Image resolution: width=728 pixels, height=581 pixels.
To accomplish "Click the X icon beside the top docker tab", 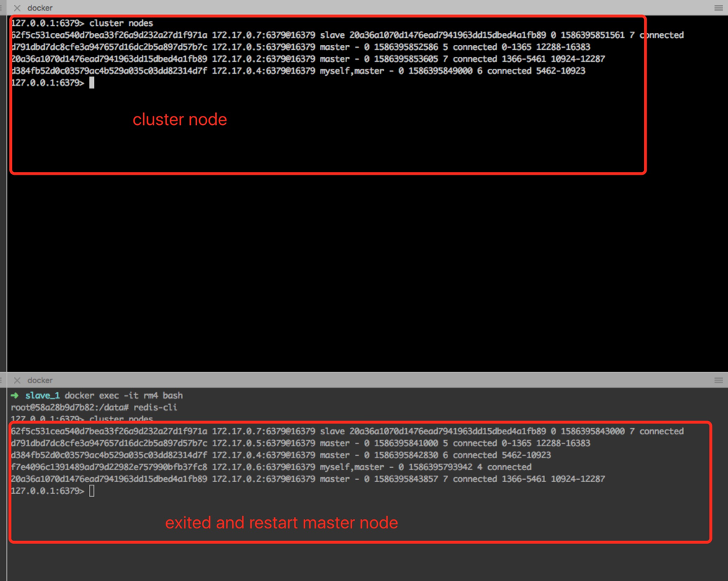I will point(16,8).
